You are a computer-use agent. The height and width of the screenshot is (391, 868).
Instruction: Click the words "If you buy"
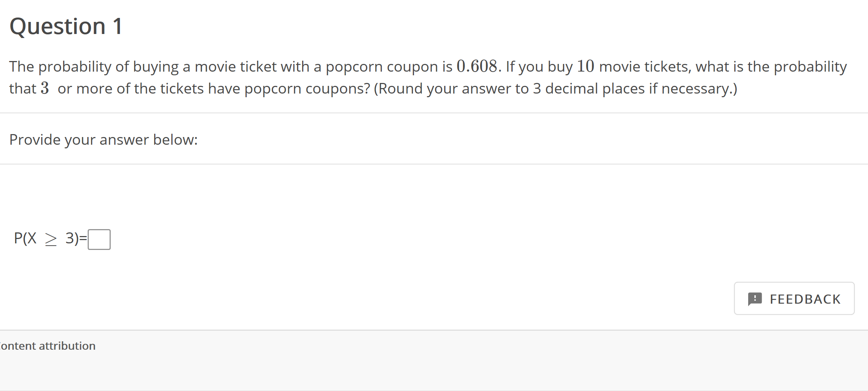click(539, 67)
